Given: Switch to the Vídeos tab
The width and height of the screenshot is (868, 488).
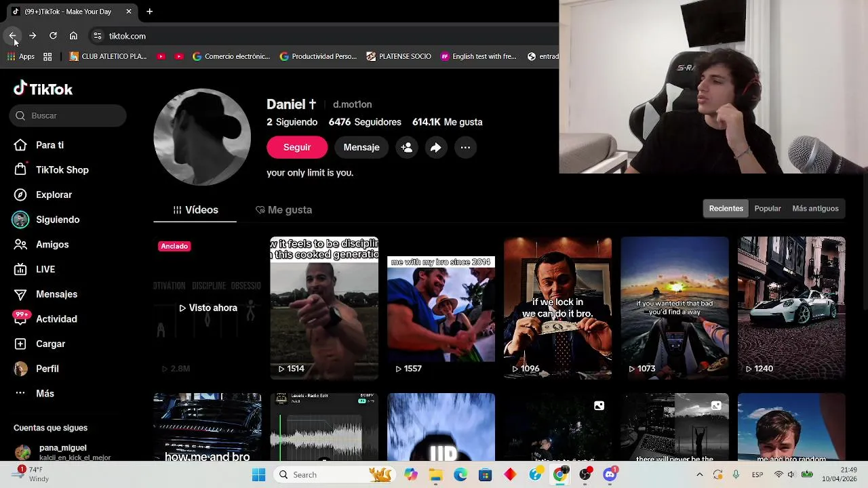Looking at the screenshot, I should click(x=195, y=210).
